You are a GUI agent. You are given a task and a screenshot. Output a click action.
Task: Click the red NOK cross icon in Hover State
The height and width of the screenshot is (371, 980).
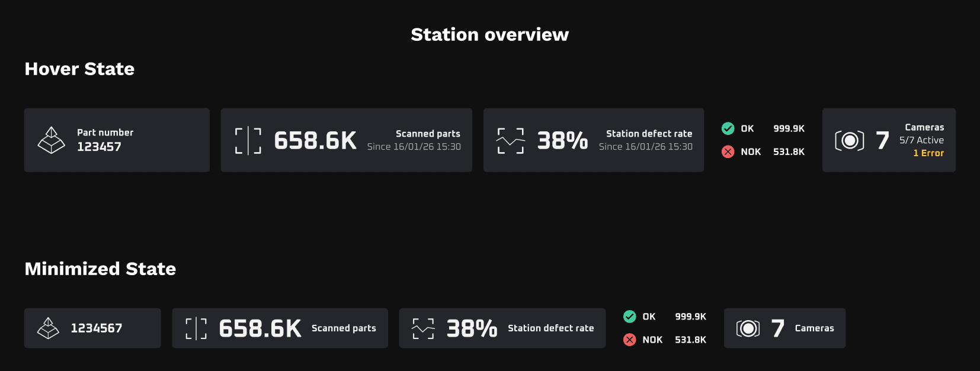(x=728, y=151)
